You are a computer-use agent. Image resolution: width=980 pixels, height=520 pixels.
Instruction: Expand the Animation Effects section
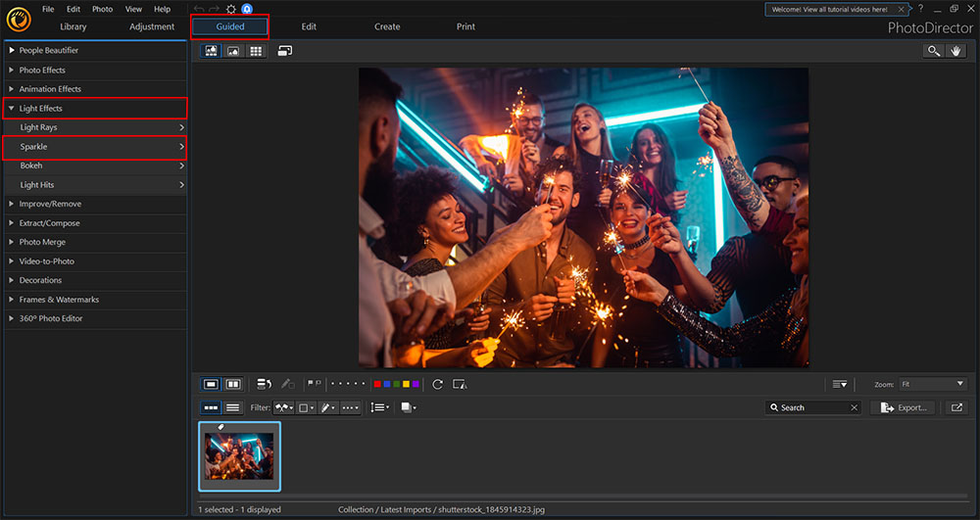(x=95, y=89)
